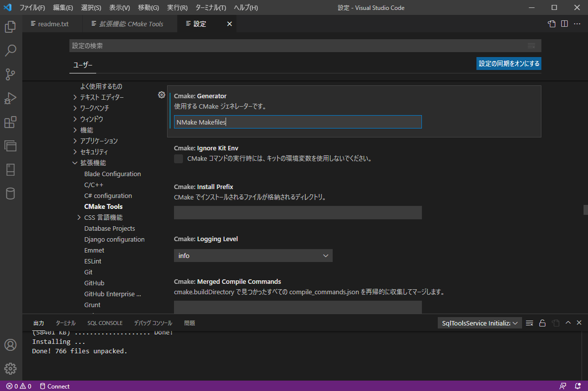Select CMake Tools in settings tree
This screenshot has height=391, width=588.
tap(103, 206)
